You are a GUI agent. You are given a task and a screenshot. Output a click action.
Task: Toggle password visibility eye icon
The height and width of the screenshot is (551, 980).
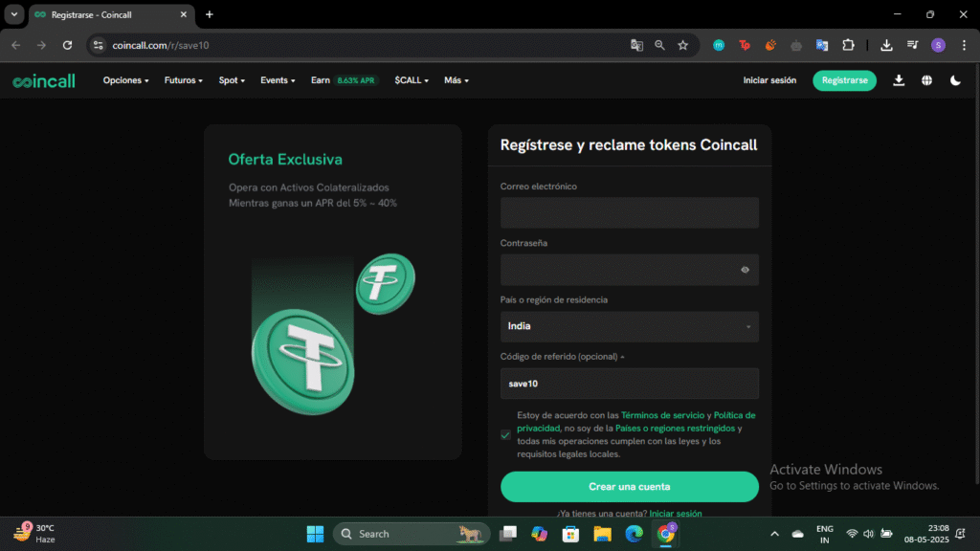point(745,270)
